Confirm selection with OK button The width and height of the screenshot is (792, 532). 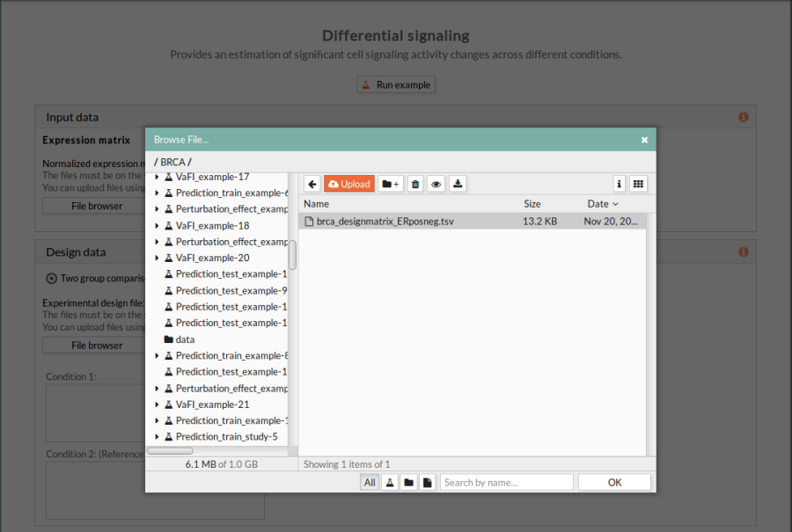[x=614, y=483]
